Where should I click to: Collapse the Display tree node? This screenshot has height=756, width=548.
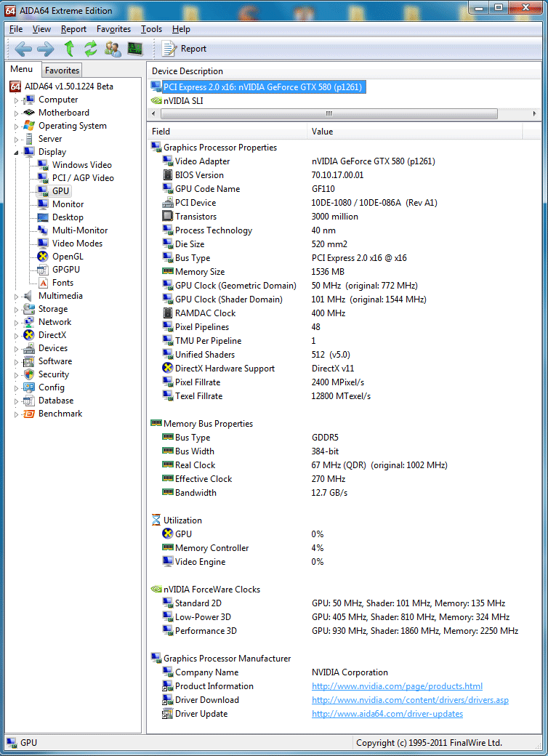point(16,153)
